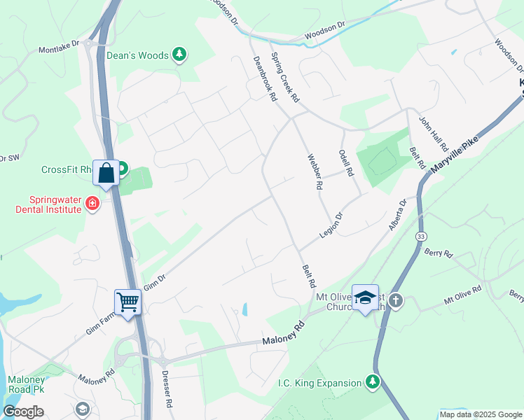Open the Dean's Woods park pin
This screenshot has width=524, height=420.
pos(179,55)
